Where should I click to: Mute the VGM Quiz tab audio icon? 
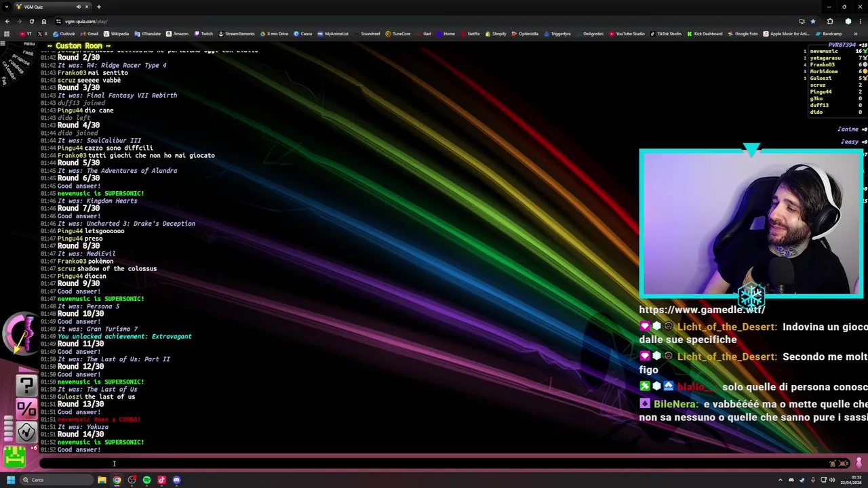click(78, 7)
